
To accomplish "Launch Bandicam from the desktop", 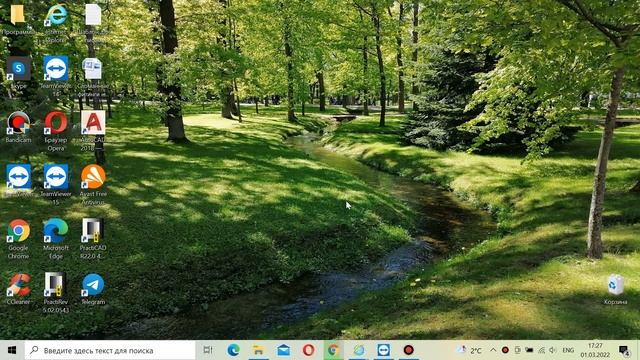I will (18, 122).
